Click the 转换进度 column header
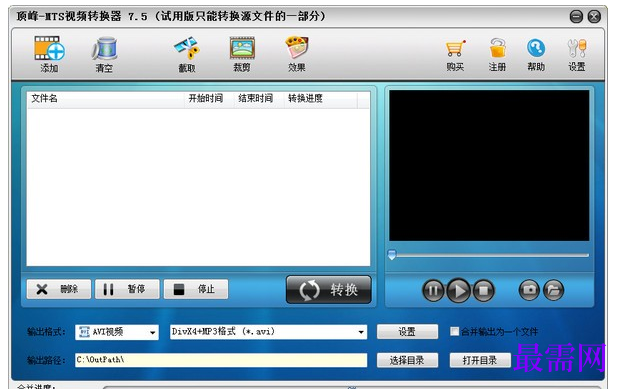This screenshot has height=389, width=625. (x=320, y=98)
